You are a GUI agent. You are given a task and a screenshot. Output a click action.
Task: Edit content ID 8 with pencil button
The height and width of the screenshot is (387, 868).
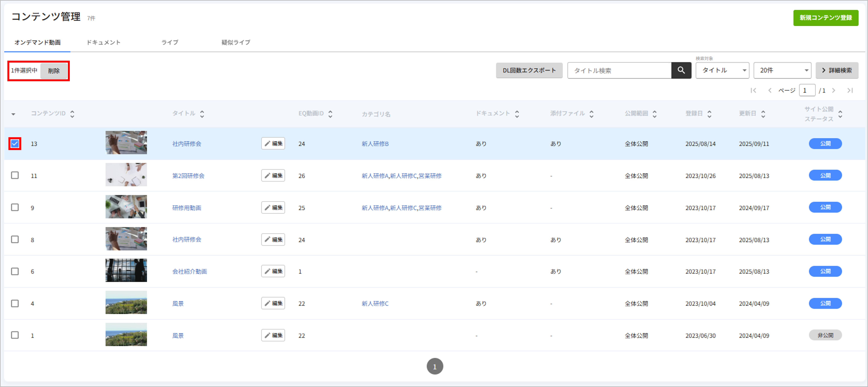tap(273, 240)
